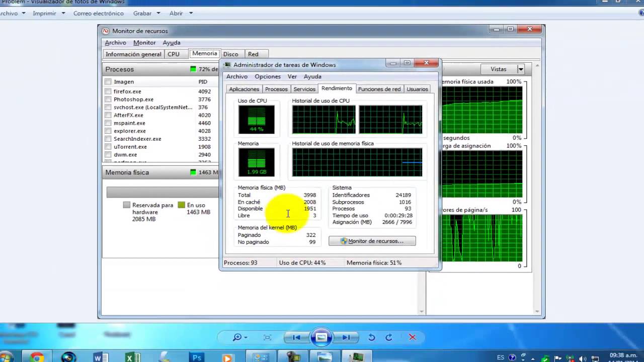Image resolution: width=644 pixels, height=362 pixels.
Task: Open the Usuarios tab
Action: point(418,89)
